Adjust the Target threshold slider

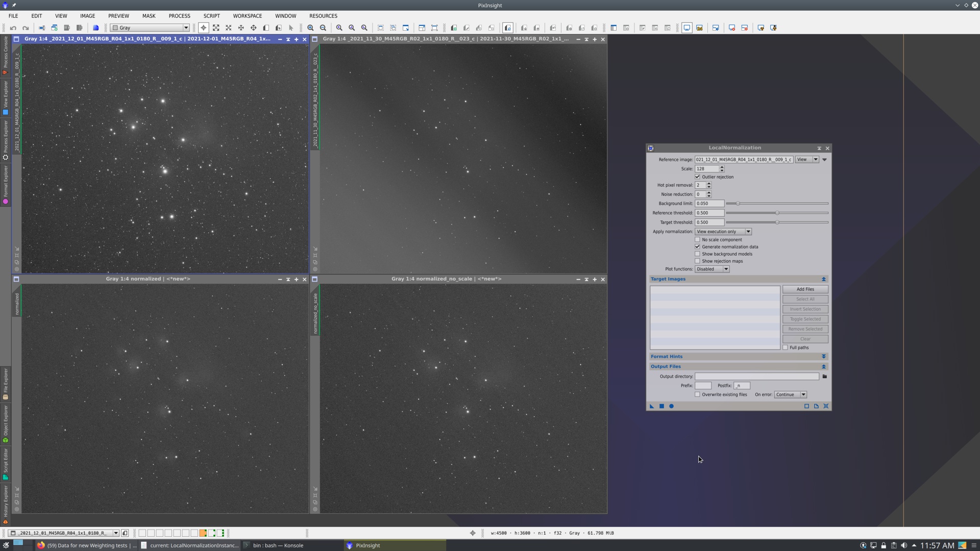pos(777,222)
